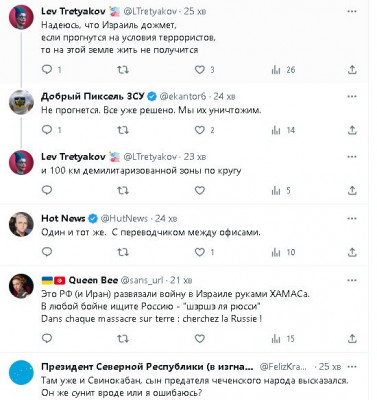Open more options for Hot News tweet

pyautogui.click(x=352, y=219)
